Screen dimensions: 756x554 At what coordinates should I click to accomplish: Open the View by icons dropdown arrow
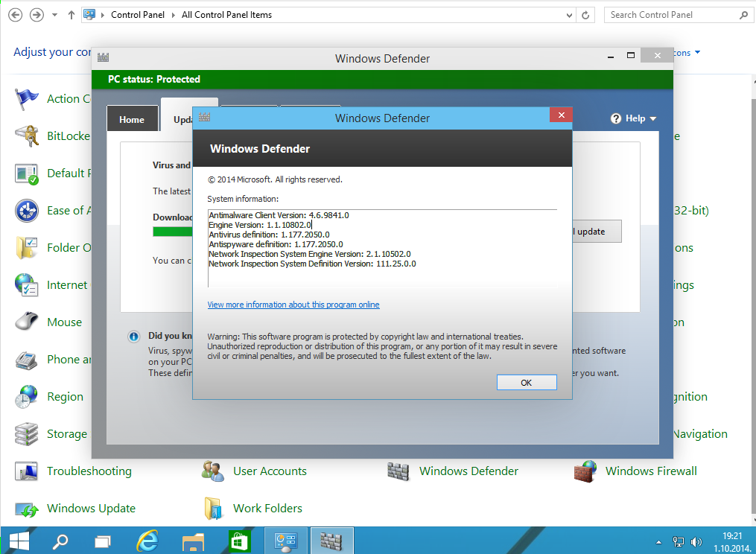point(697,52)
